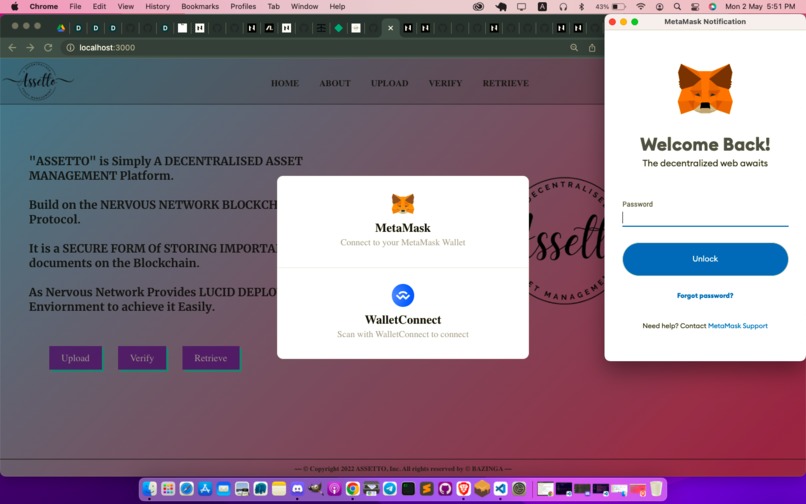Close the current active browser tab
Screen dimensions: 806x504
click(390, 28)
